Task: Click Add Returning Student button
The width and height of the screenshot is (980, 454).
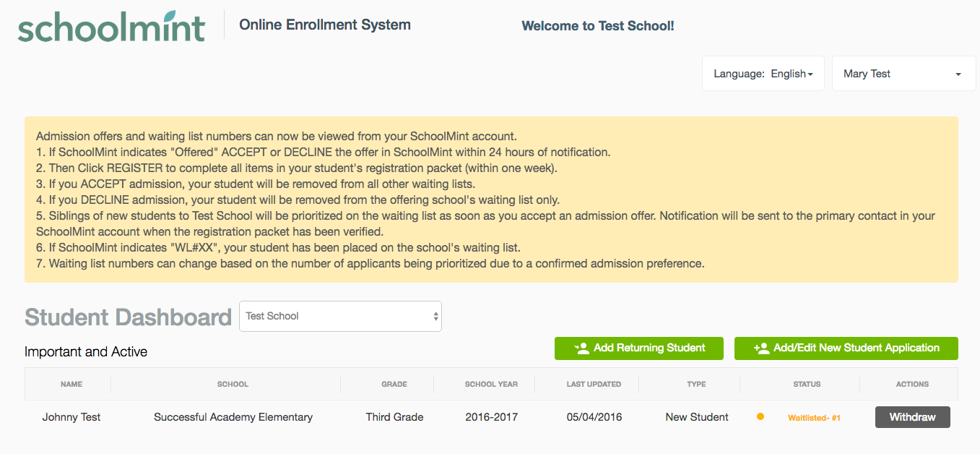Action: [x=639, y=348]
